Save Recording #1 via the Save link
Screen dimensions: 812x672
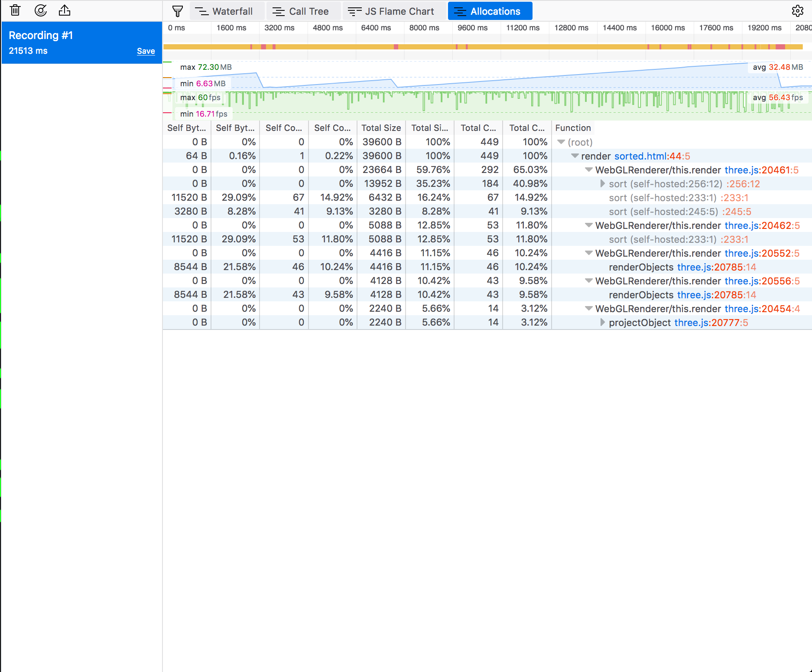click(x=146, y=51)
